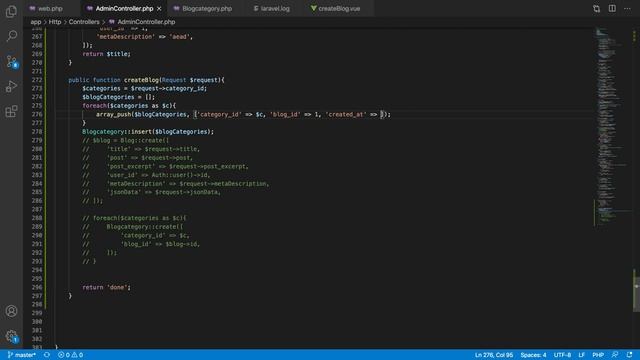Click the $request->category_id assignment line
640x360 pixels.
click(144, 89)
